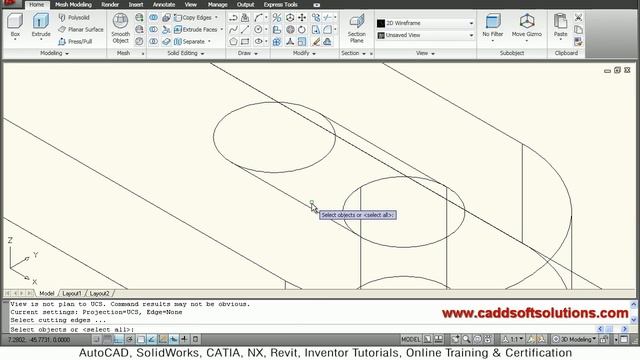The image size is (640, 360).
Task: Switch to Annotate ribbon tab
Action: click(164, 4)
